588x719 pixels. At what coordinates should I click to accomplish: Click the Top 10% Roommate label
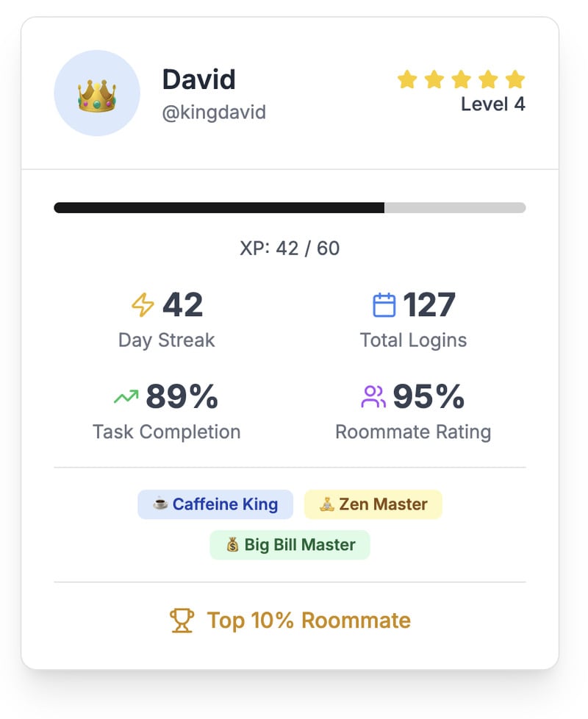309,620
